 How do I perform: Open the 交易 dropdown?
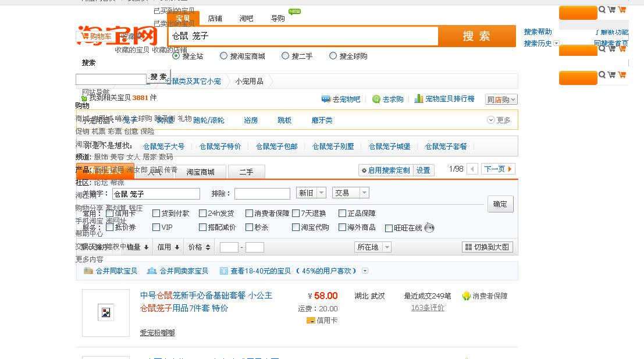[x=350, y=193]
